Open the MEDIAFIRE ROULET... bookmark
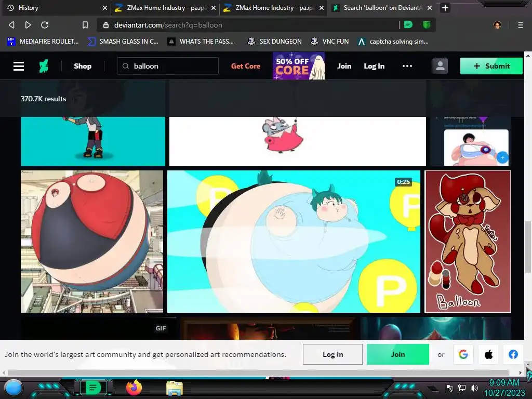The height and width of the screenshot is (399, 532). (x=43, y=42)
